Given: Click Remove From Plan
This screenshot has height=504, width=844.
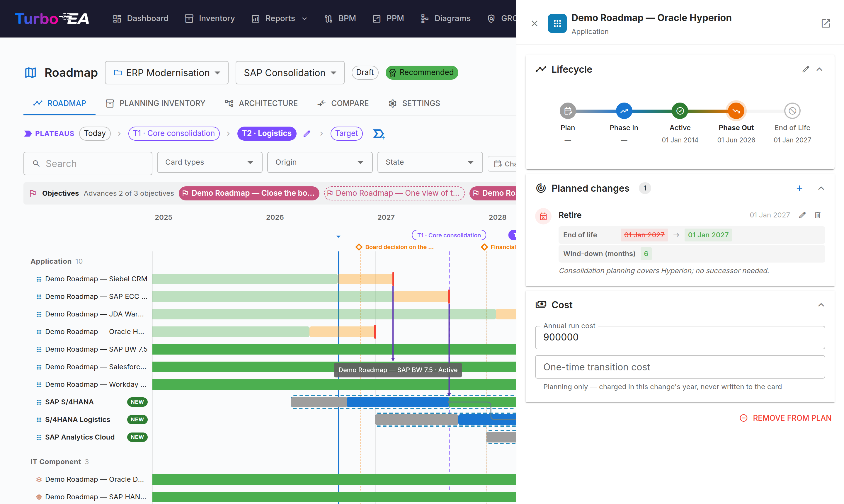Looking at the screenshot, I should coord(786,418).
